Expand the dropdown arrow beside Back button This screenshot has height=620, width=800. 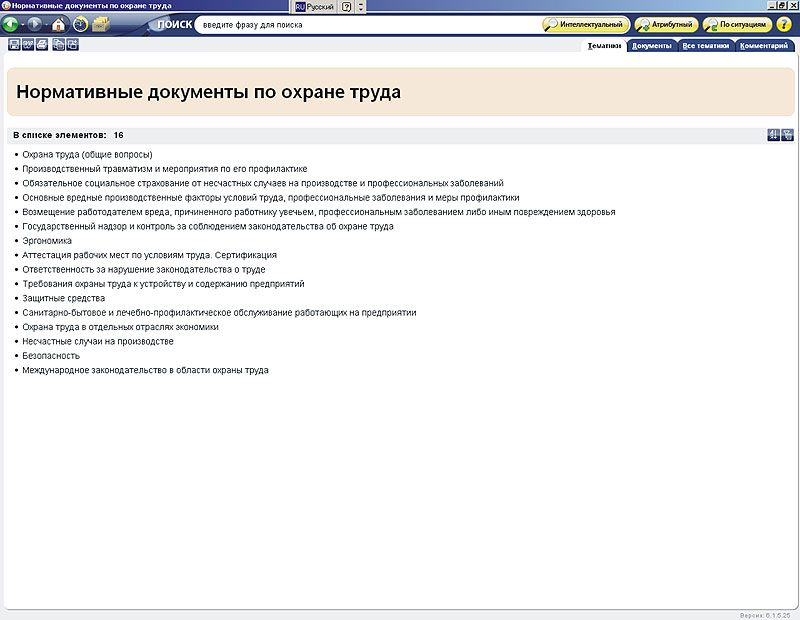(23, 24)
